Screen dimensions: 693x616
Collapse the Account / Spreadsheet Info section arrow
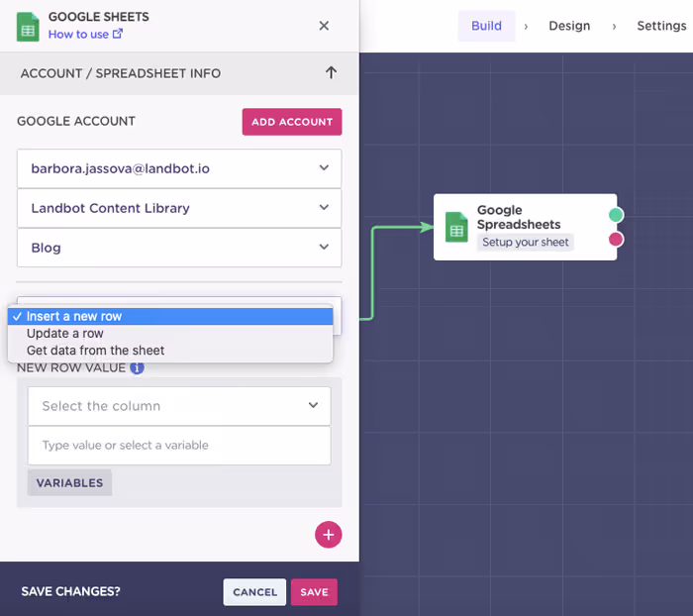point(331,72)
